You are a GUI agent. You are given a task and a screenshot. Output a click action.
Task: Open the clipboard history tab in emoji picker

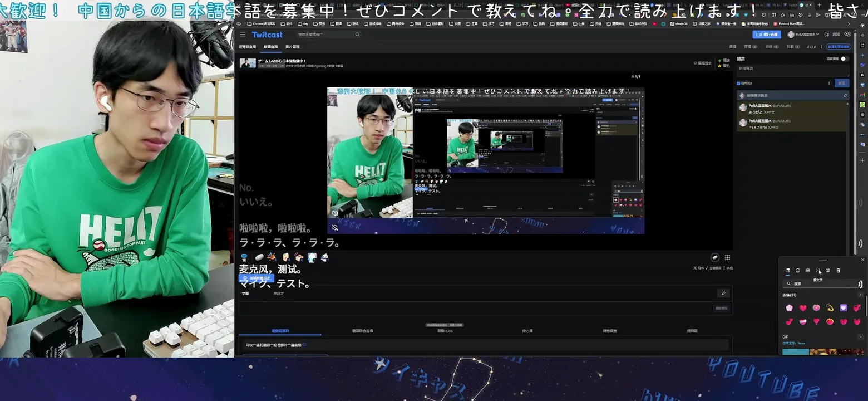(x=839, y=271)
